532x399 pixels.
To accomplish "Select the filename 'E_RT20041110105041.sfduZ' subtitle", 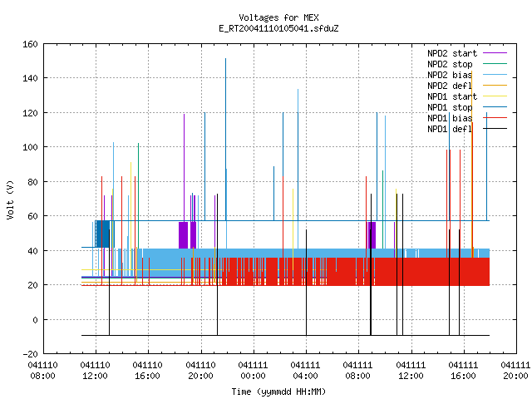I will tap(278, 28).
